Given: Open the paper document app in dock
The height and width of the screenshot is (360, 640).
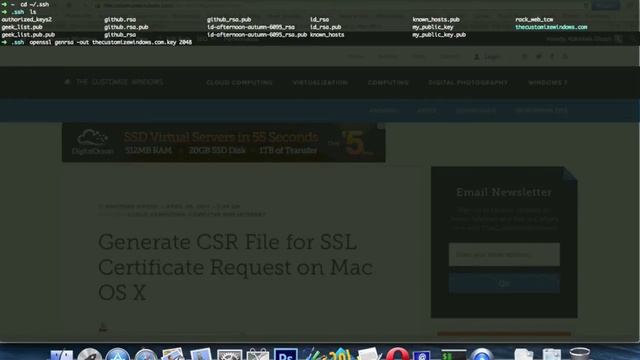Looking at the screenshot, I should pos(369,354).
